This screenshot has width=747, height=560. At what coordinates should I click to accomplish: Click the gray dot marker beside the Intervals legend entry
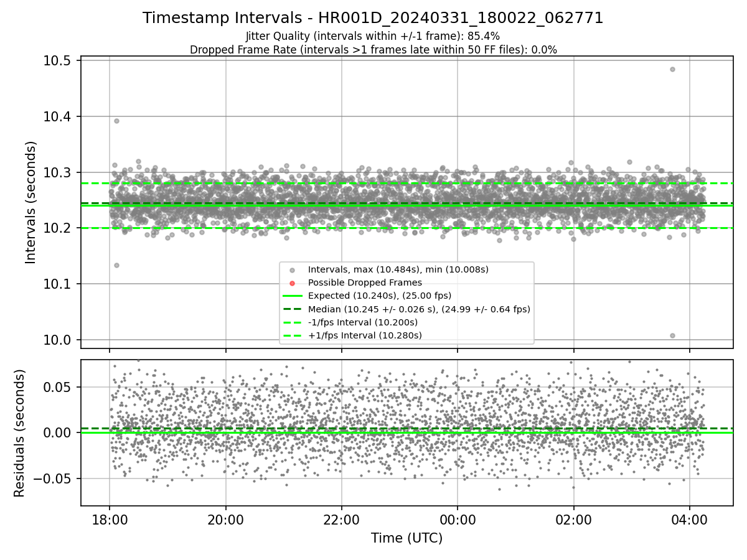click(x=293, y=270)
